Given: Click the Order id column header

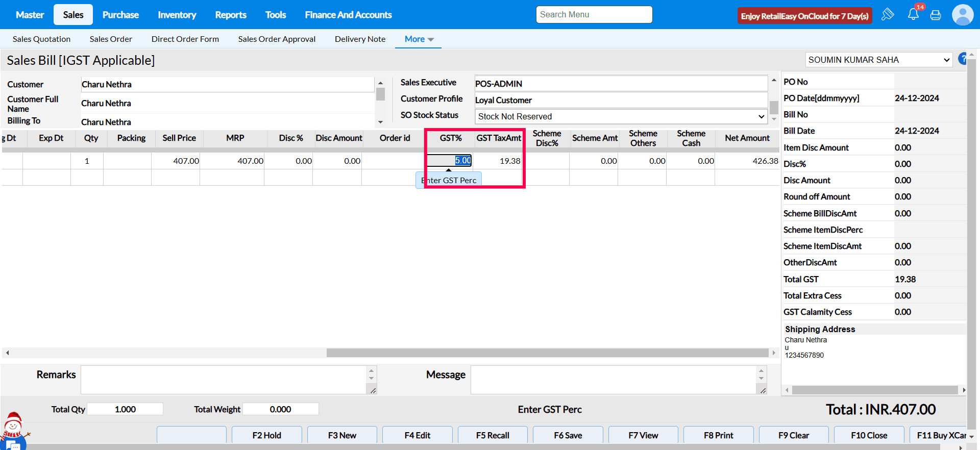Looking at the screenshot, I should pos(395,138).
